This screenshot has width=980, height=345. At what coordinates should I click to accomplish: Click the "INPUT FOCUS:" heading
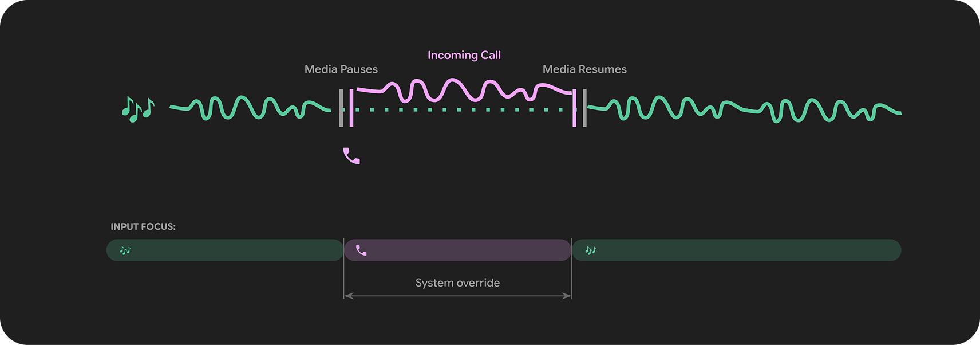(x=143, y=226)
